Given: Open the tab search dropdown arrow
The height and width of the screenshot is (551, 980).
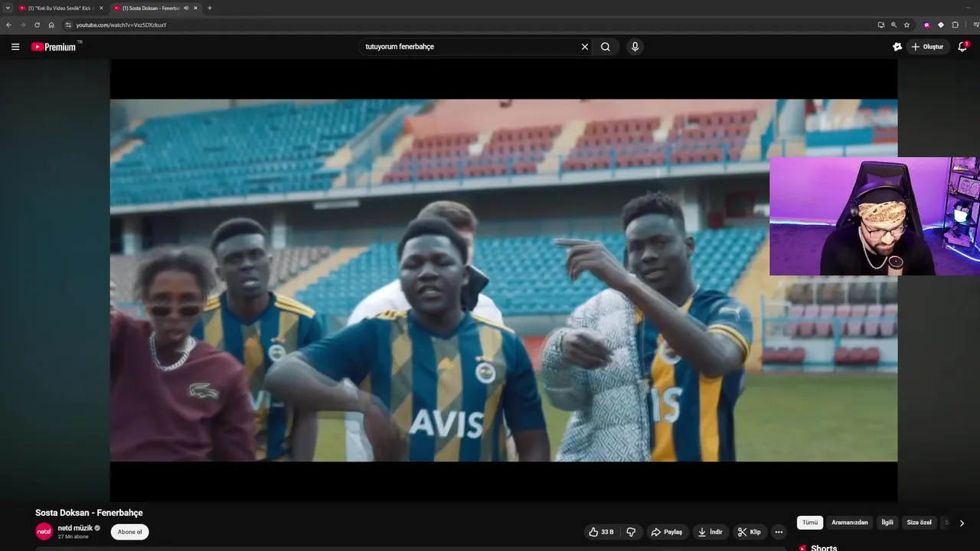Looking at the screenshot, I should (8, 8).
